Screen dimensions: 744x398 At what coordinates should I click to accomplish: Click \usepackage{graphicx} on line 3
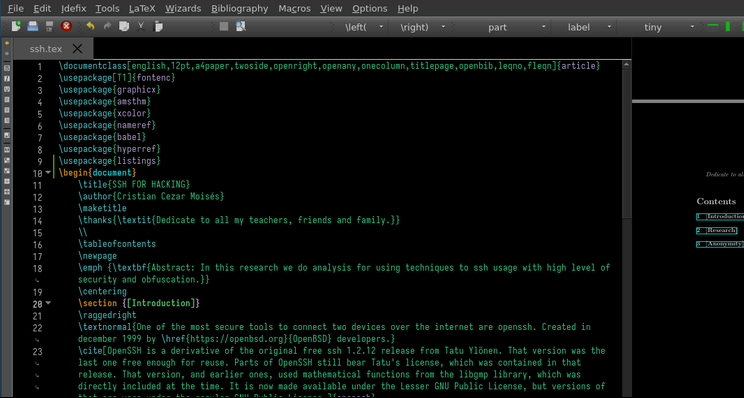pos(110,90)
